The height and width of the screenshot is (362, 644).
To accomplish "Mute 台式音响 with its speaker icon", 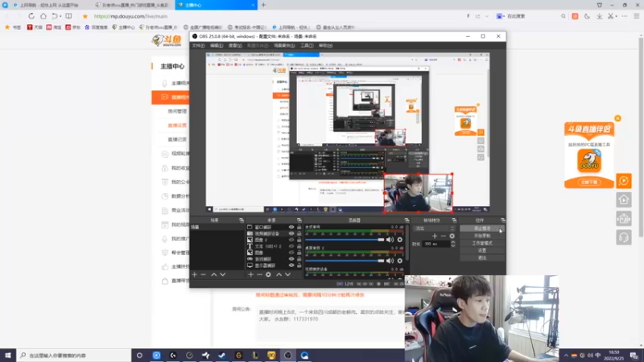I will click(390, 240).
